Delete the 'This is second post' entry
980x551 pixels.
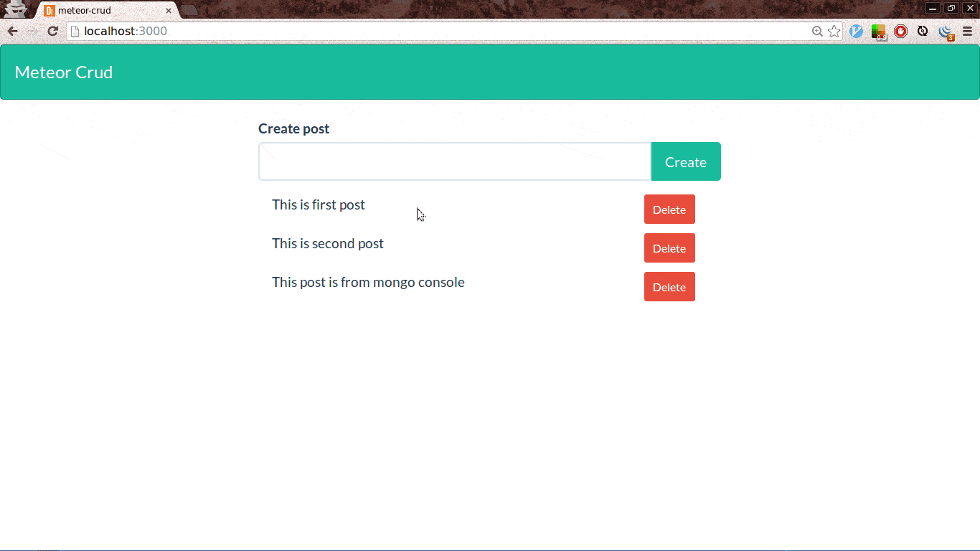(669, 248)
